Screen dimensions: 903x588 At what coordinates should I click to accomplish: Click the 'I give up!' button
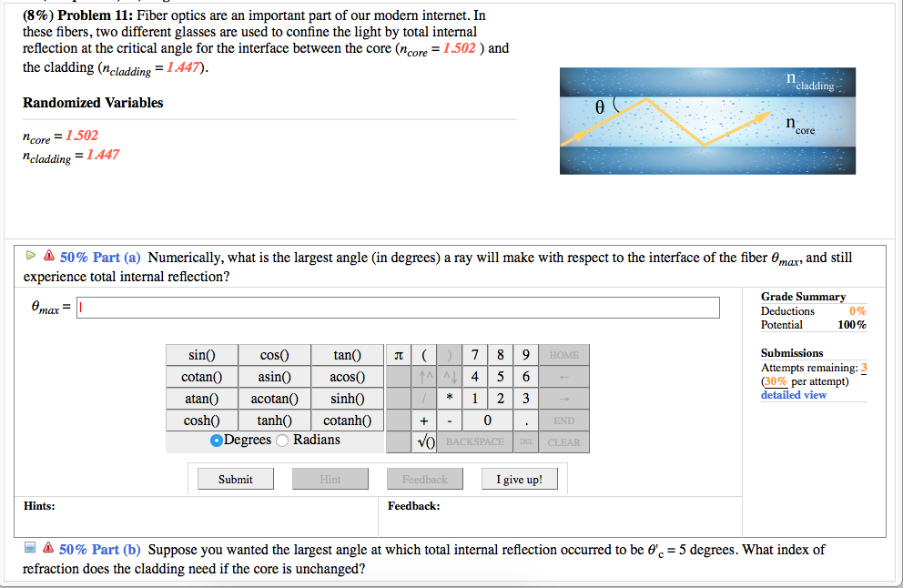(x=519, y=478)
